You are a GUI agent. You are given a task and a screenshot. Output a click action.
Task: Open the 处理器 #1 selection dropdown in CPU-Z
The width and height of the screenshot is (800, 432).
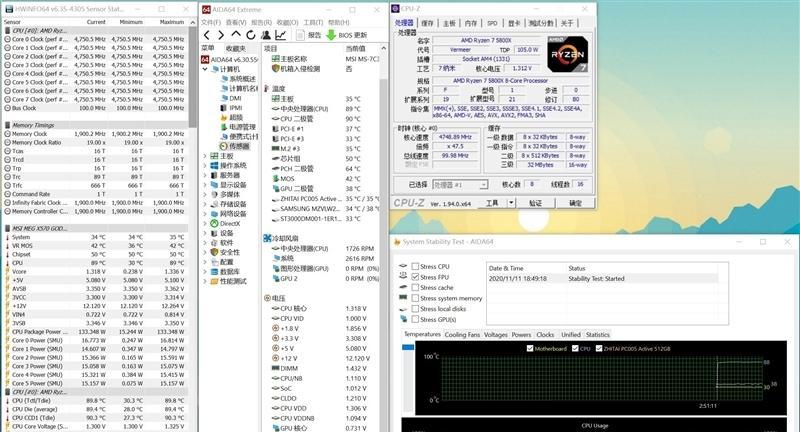click(x=460, y=185)
